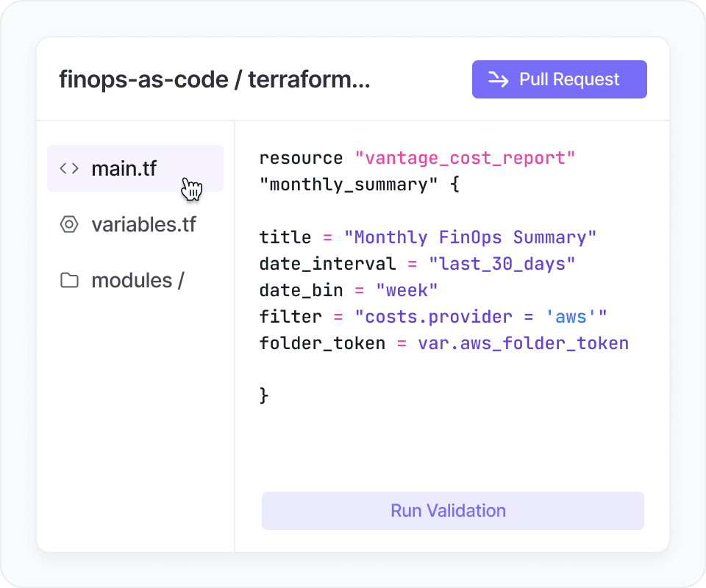Click the "Monthly FinOps Summary" title value

tap(470, 237)
